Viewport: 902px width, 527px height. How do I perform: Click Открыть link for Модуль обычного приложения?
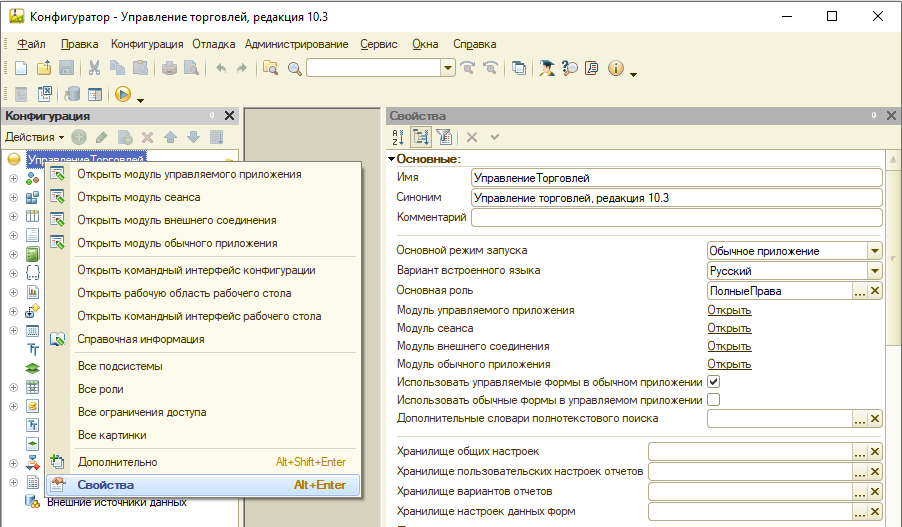pos(729,364)
